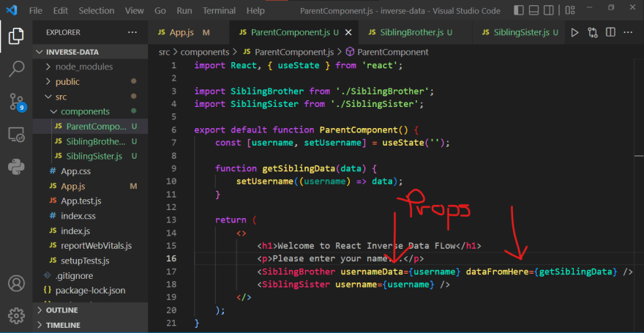
Task: Open .gitignore in explorer
Action: 90,275
